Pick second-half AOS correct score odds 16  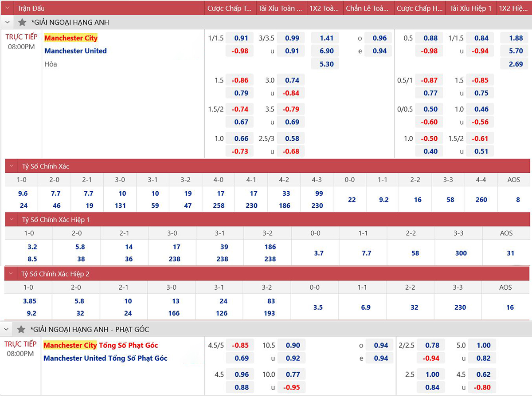coord(510,307)
